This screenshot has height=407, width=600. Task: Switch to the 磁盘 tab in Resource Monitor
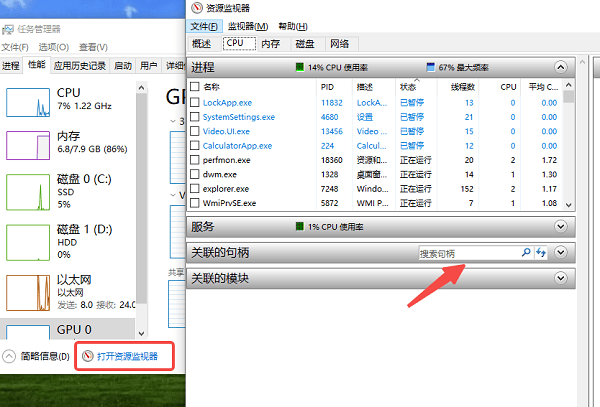pyautogui.click(x=305, y=44)
